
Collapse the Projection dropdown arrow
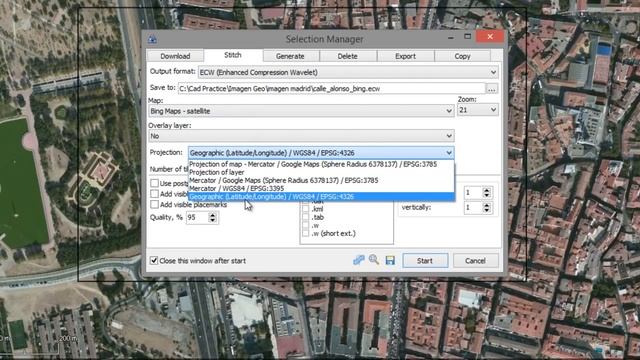pos(449,153)
